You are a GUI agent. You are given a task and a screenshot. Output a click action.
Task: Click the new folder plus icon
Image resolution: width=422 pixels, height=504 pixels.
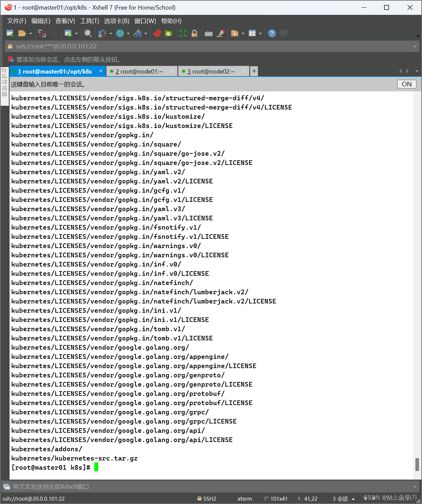(235, 33)
